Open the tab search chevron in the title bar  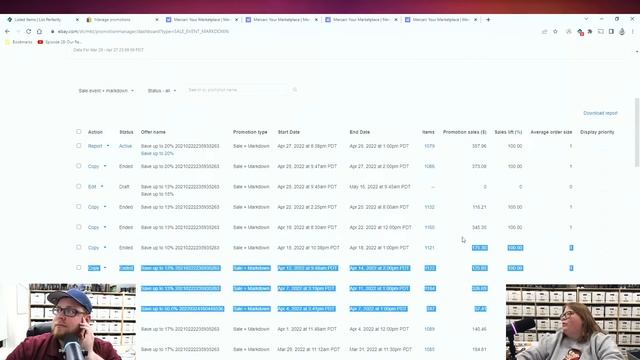586,19
